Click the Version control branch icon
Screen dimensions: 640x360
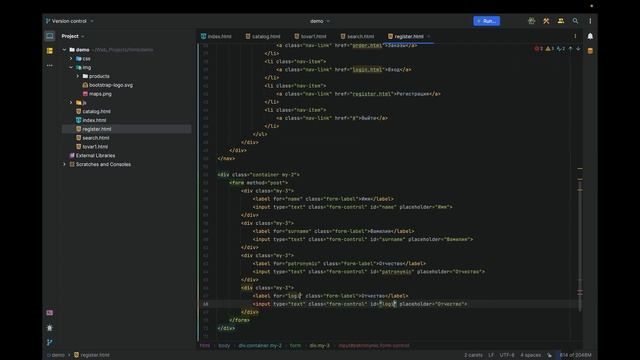48,21
